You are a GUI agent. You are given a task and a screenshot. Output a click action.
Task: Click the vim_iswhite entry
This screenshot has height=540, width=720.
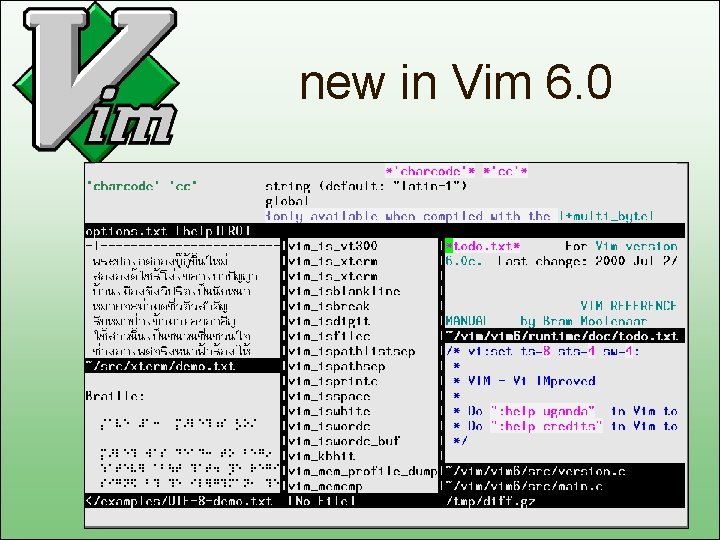pyautogui.click(x=329, y=411)
